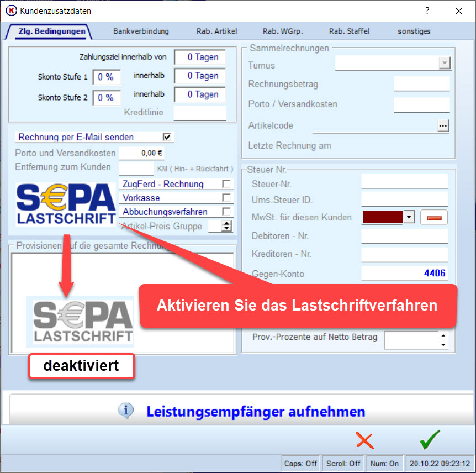Click the blue info icon
Image resolution: width=476 pixels, height=473 pixels.
tap(126, 411)
